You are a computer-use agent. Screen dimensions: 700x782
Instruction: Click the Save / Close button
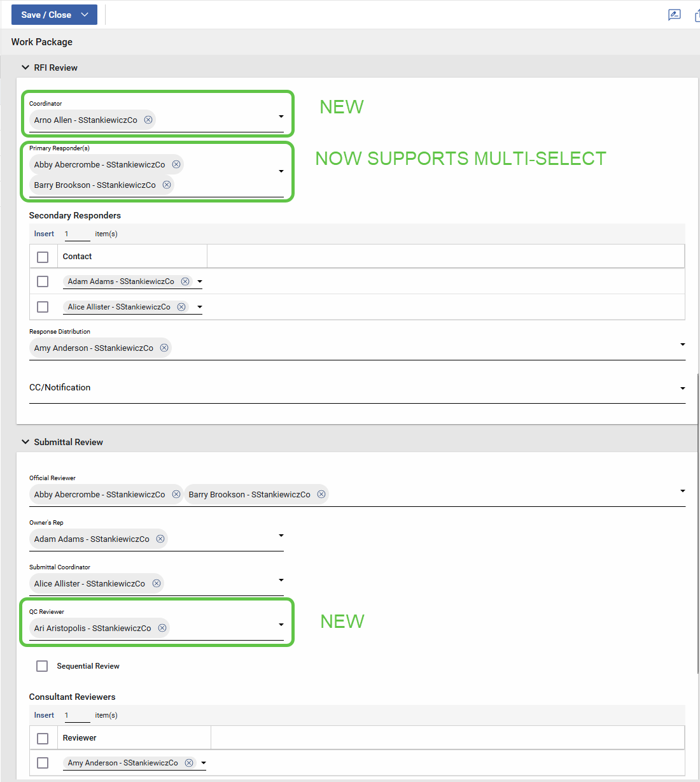pos(46,15)
